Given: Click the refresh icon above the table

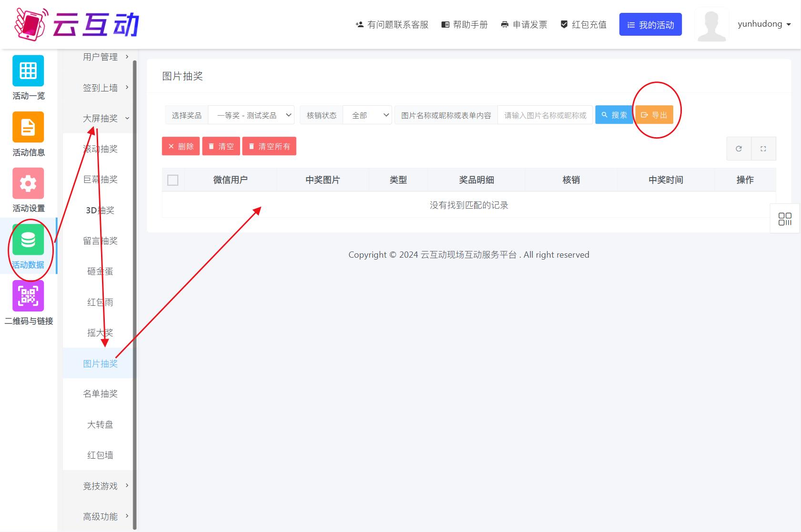Looking at the screenshot, I should coord(739,149).
